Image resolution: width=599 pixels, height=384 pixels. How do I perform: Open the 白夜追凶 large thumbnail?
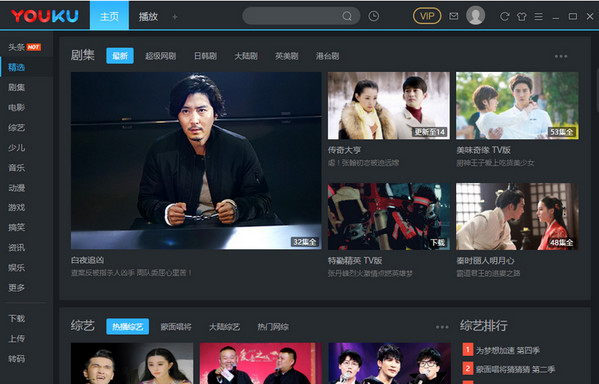click(x=196, y=161)
